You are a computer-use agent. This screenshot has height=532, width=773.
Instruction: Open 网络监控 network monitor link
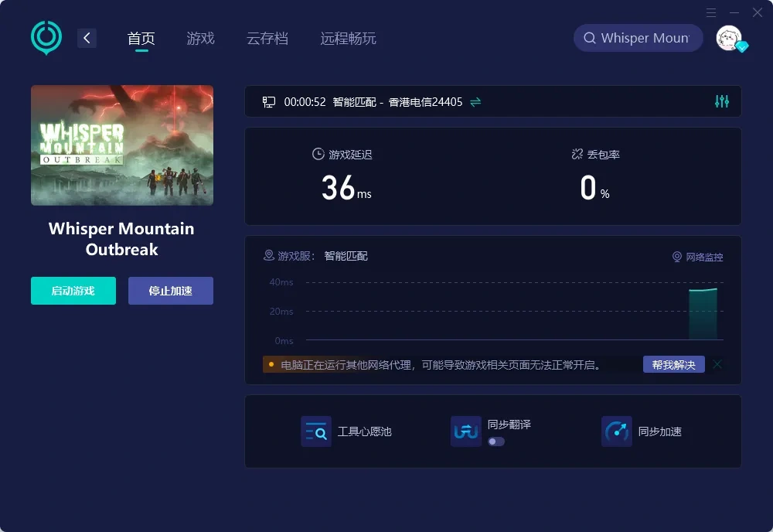(x=697, y=257)
